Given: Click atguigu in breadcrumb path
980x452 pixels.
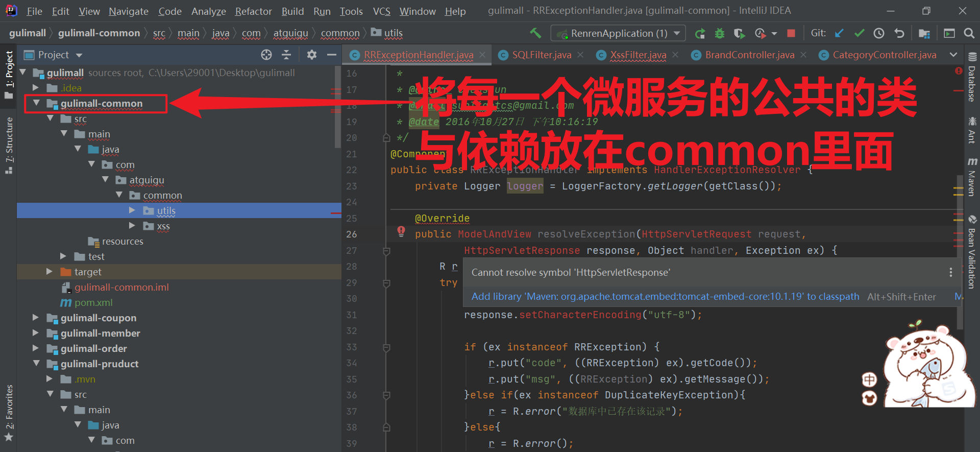Looking at the screenshot, I should (x=290, y=33).
